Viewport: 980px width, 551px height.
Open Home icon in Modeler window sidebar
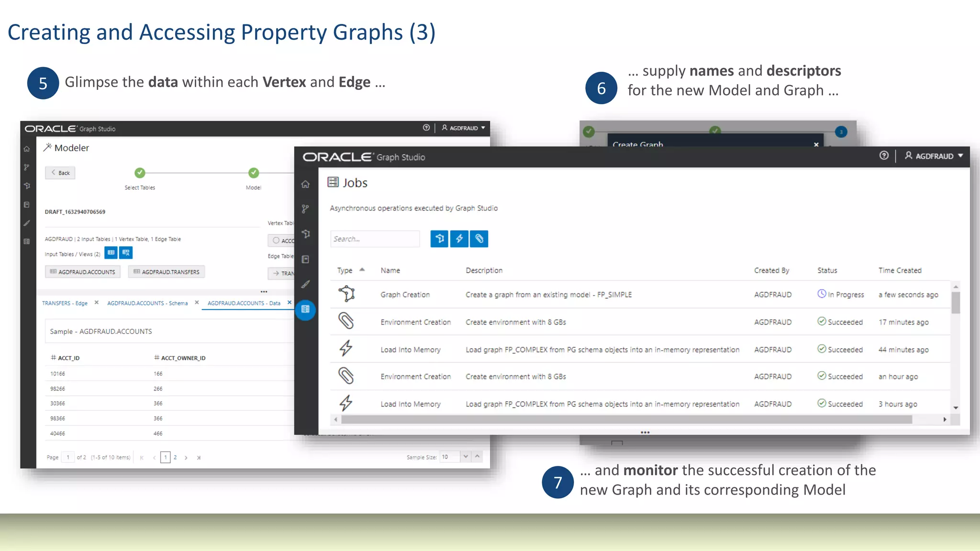click(x=27, y=149)
